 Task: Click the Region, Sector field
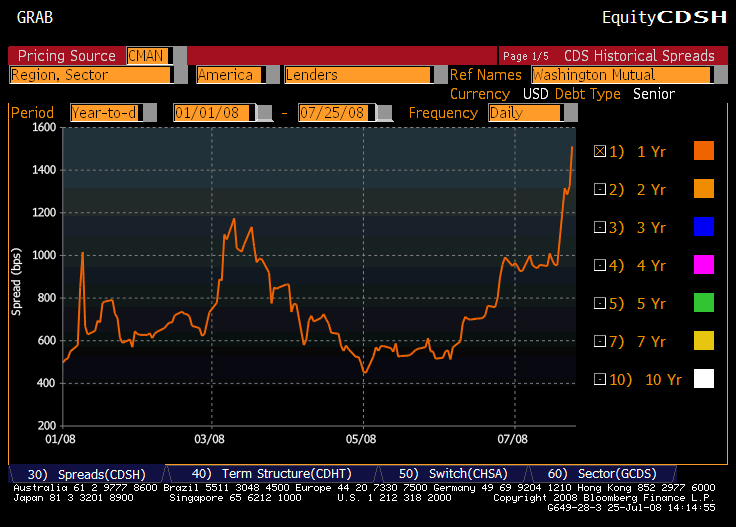tap(92, 75)
